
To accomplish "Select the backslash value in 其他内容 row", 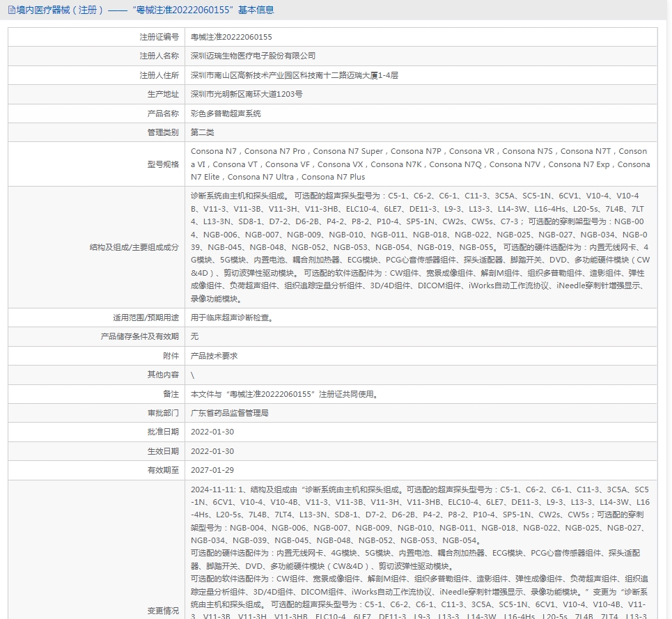I will click(192, 375).
